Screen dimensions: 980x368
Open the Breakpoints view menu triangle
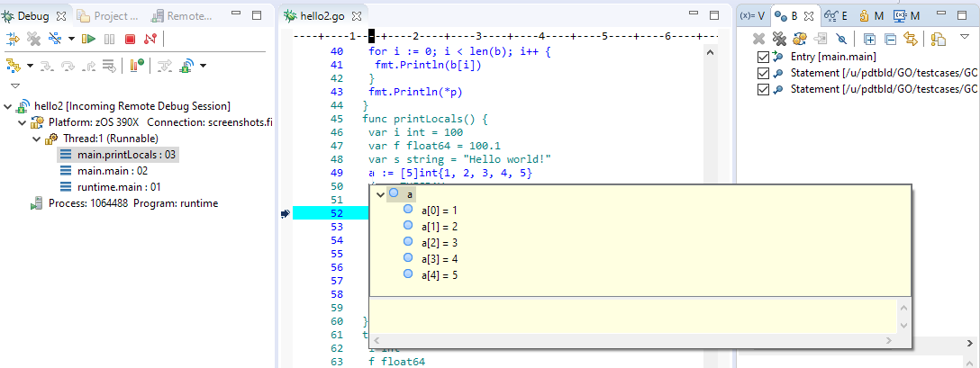[965, 36]
